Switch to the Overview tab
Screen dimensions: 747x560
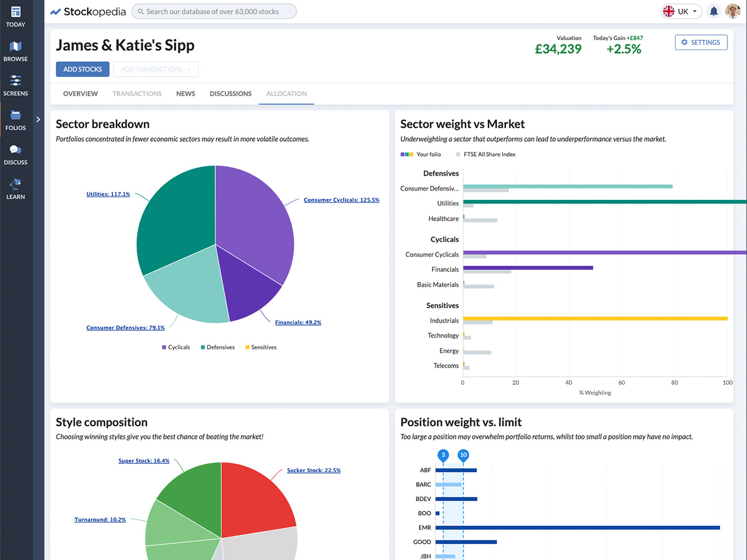click(80, 93)
